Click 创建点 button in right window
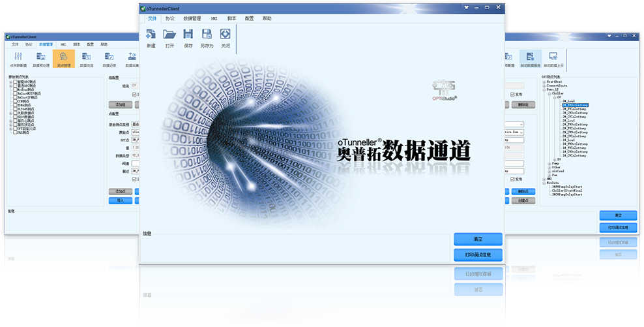The height and width of the screenshot is (327, 644). [x=523, y=201]
